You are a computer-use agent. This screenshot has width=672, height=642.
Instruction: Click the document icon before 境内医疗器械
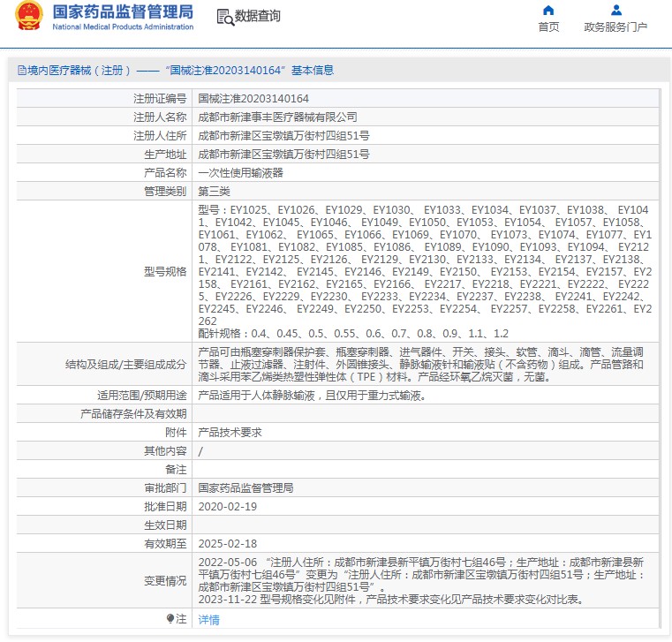click(x=22, y=71)
